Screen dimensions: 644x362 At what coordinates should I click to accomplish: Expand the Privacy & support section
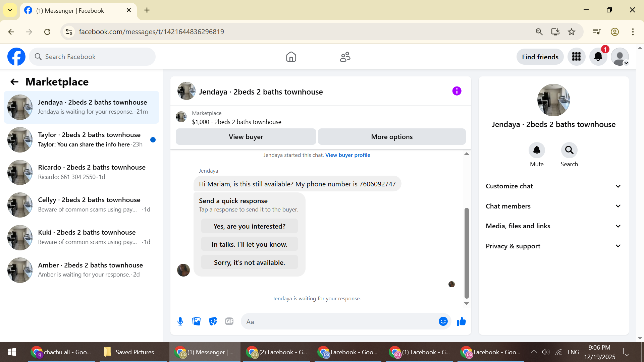pyautogui.click(x=553, y=246)
